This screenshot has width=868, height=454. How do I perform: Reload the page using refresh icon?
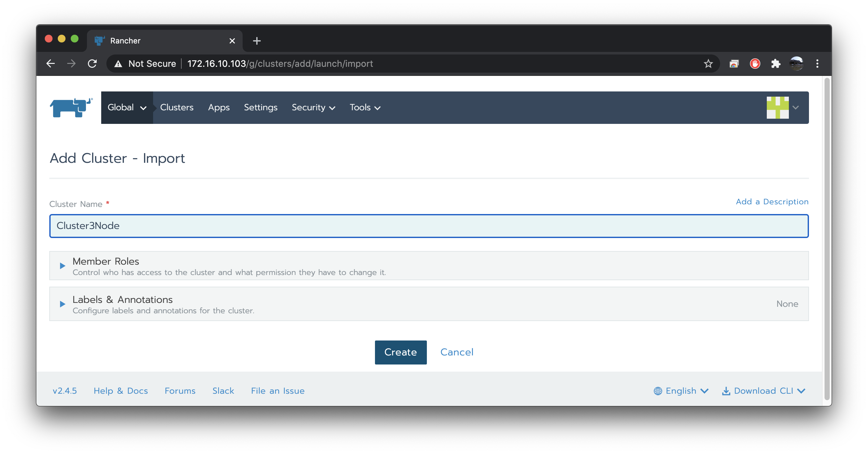[92, 64]
